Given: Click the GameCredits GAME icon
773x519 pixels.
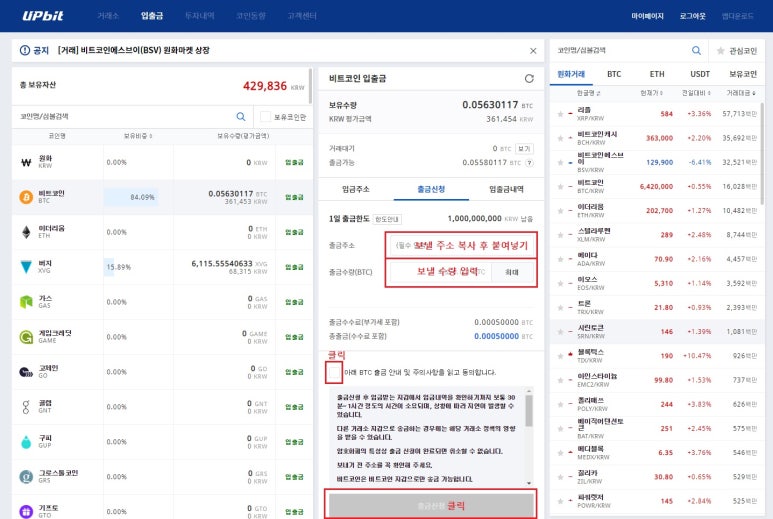Looking at the screenshot, I should (x=26, y=337).
